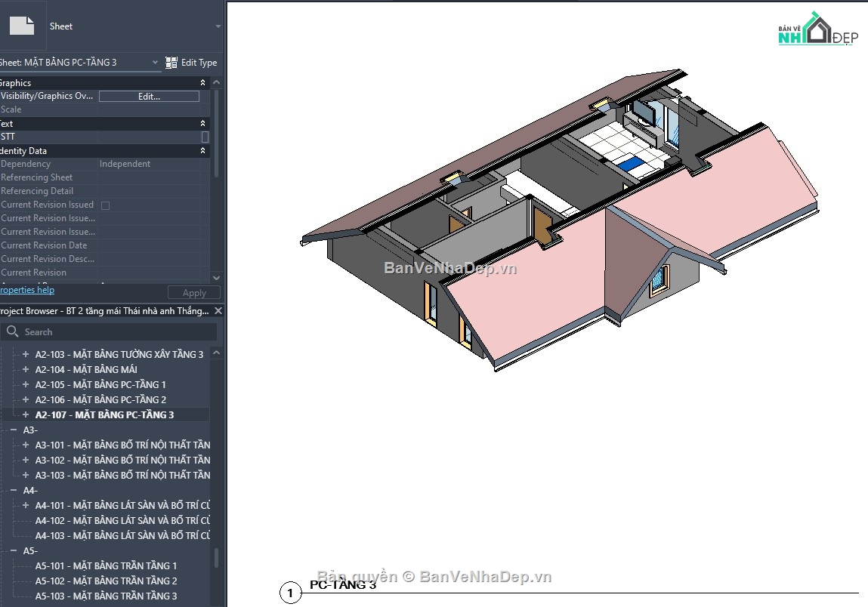Select sheet A2-106 - MẶT BẰNG PC-TẦNG 2

(x=100, y=399)
